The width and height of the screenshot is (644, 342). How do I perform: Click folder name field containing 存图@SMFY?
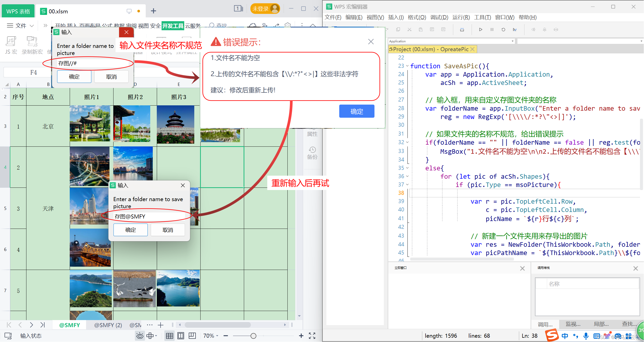[149, 216]
